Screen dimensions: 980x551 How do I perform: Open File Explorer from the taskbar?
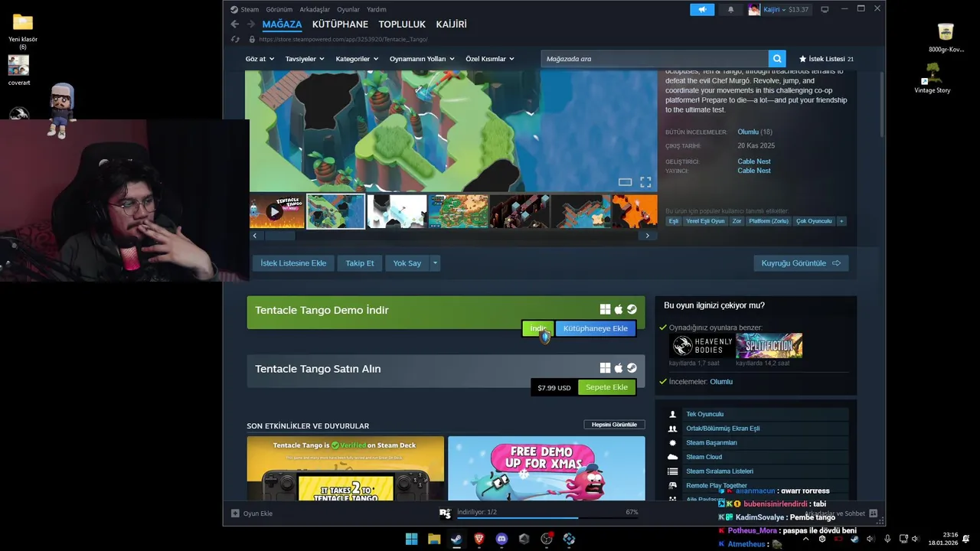(x=434, y=539)
